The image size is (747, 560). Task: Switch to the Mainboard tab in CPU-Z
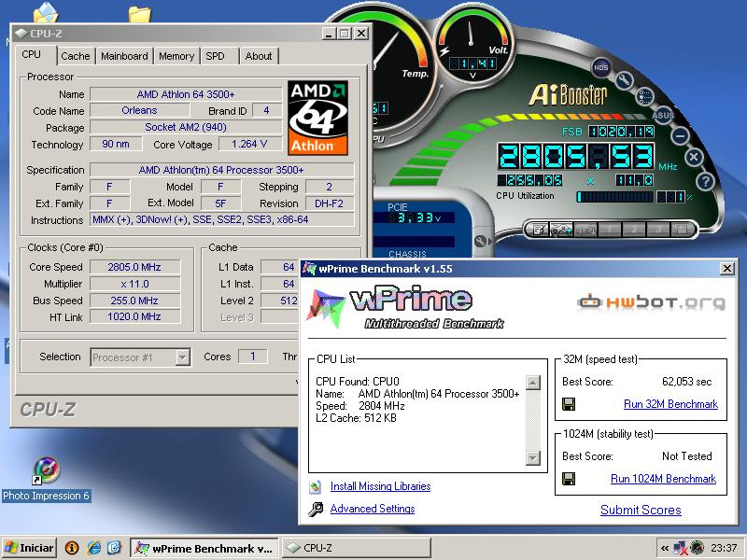[124, 56]
